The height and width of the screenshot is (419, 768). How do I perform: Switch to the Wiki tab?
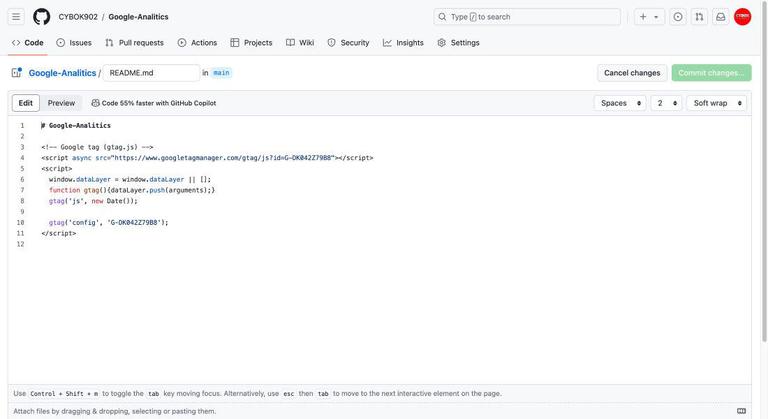(x=300, y=43)
